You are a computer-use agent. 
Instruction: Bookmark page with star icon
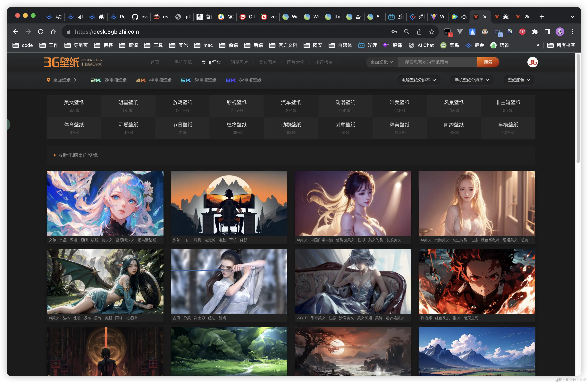(x=432, y=32)
